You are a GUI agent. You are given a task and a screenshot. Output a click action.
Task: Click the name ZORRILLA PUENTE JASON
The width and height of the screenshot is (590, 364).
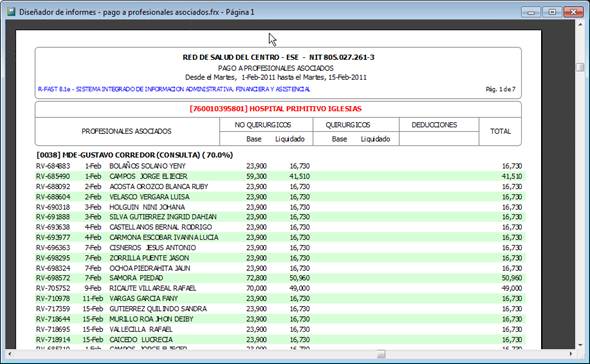[x=149, y=258]
